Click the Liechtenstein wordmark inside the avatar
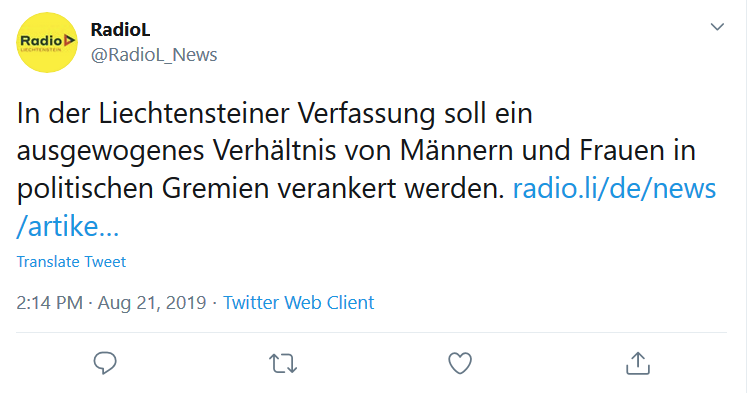Screen dimensions: 748x393 tap(41, 50)
